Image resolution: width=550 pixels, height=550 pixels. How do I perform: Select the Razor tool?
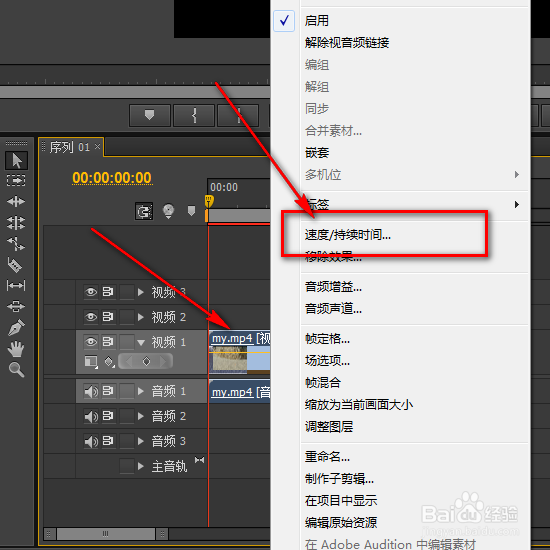click(x=15, y=264)
